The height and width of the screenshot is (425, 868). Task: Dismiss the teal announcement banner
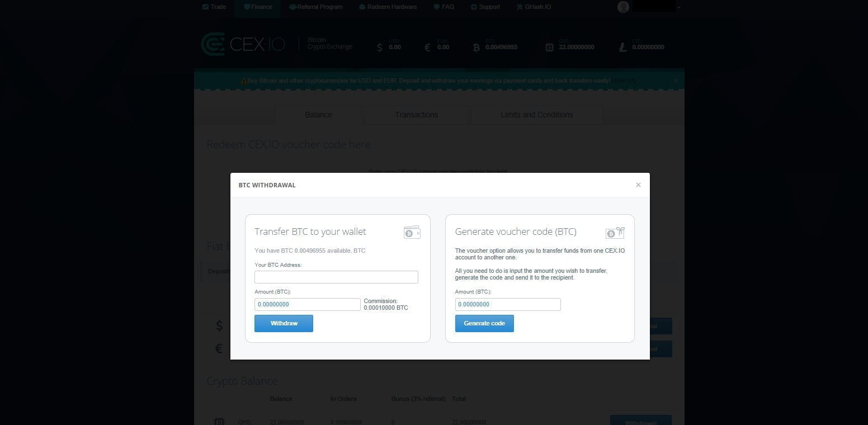[676, 81]
